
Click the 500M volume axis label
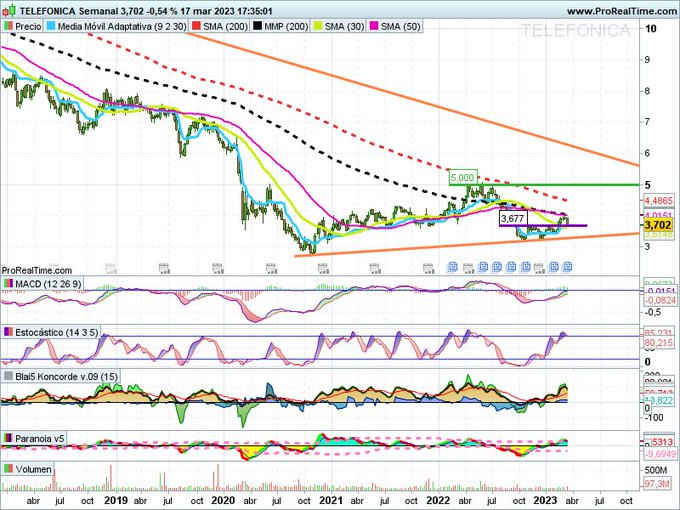tap(656, 471)
